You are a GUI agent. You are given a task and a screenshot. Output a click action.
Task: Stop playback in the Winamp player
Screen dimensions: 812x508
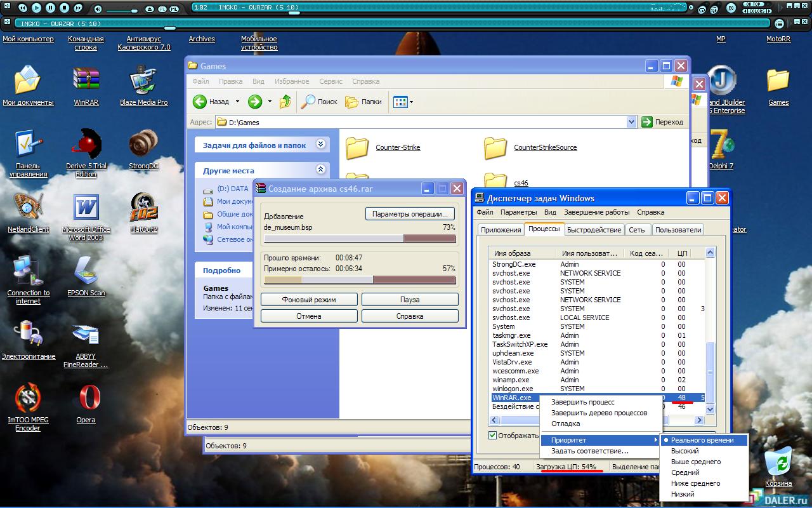[x=64, y=8]
